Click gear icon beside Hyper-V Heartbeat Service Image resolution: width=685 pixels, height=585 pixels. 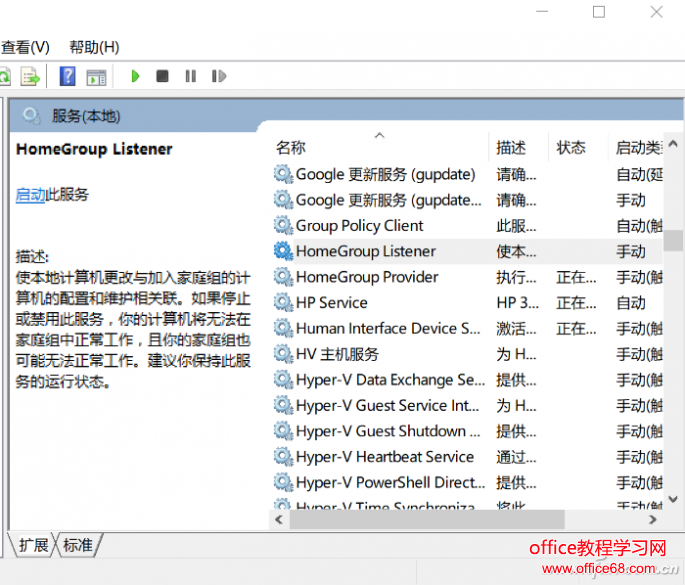coord(283,457)
